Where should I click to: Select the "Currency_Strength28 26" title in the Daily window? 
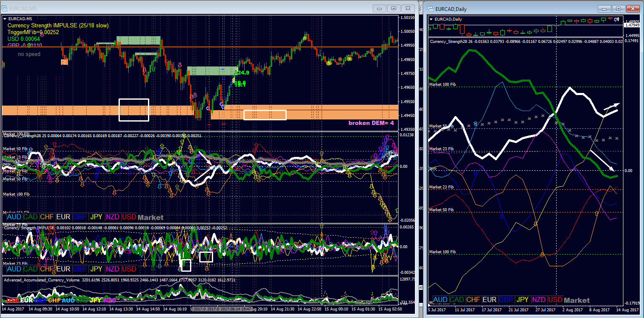coord(450,41)
